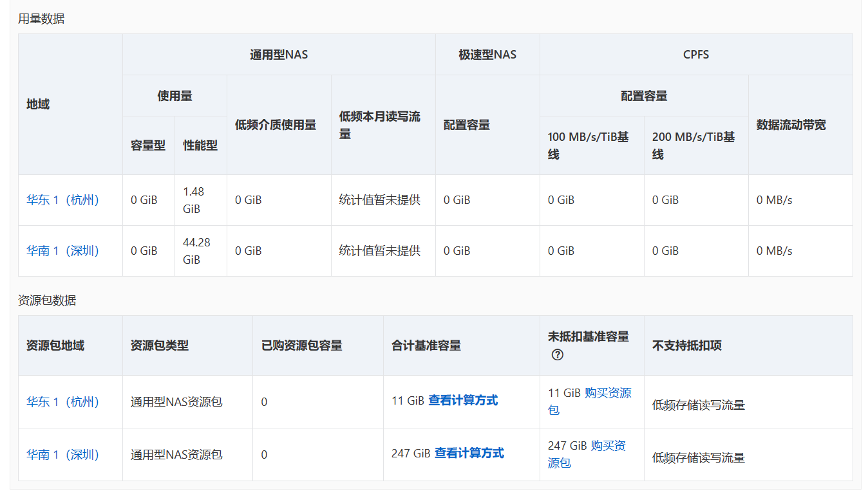Open 华东 1（杭州）link in usage data table
Image resolution: width=868 pixels, height=496 pixels.
63,200
